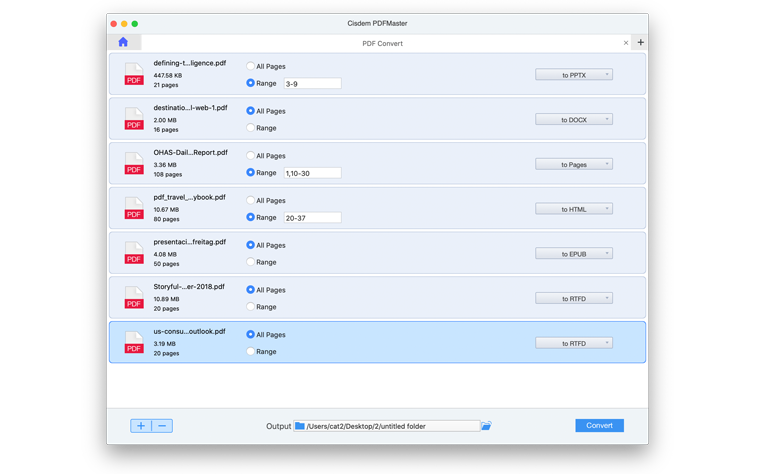Open the 'to HTML' format selector
The width and height of the screenshot is (760, 474).
pyautogui.click(x=574, y=209)
